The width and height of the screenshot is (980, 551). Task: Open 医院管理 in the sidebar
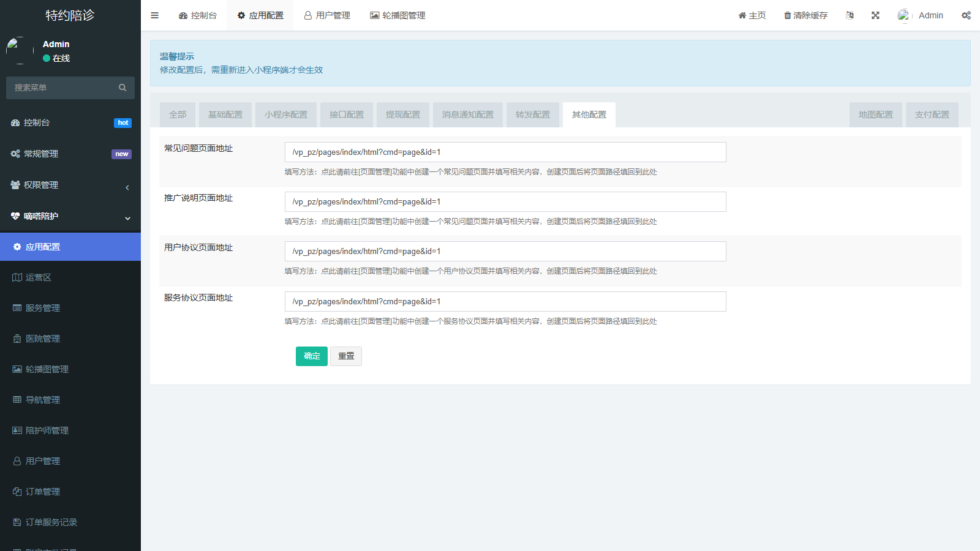pos(43,339)
